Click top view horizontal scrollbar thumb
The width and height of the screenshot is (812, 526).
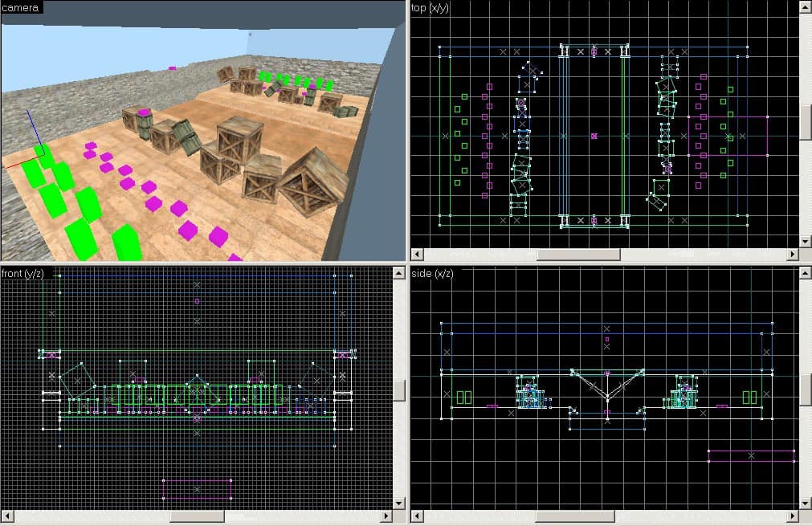(x=578, y=254)
